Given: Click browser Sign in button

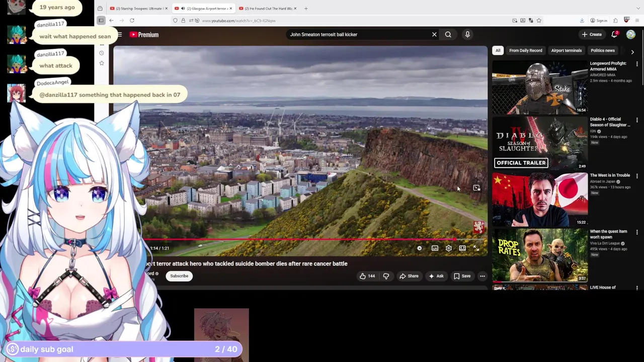Looking at the screenshot, I should 598,21.
